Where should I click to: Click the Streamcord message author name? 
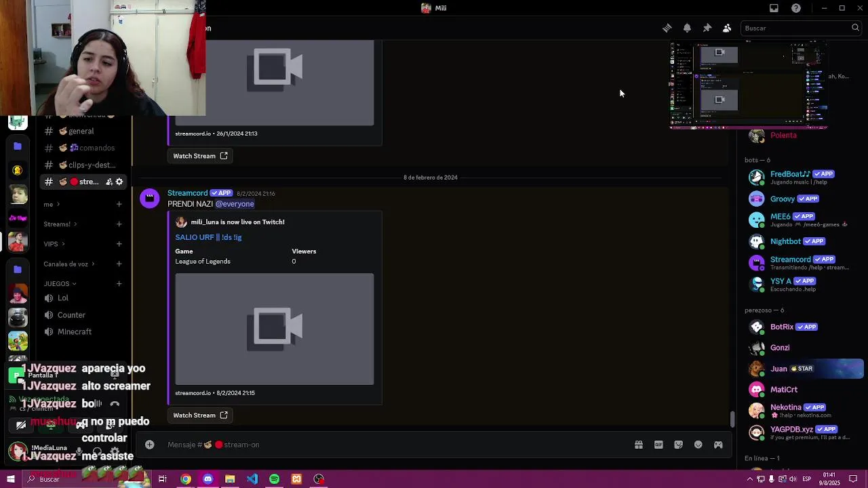[x=188, y=193]
